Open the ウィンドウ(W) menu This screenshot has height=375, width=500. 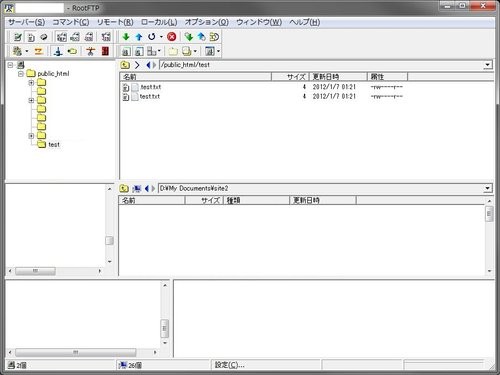(259, 22)
